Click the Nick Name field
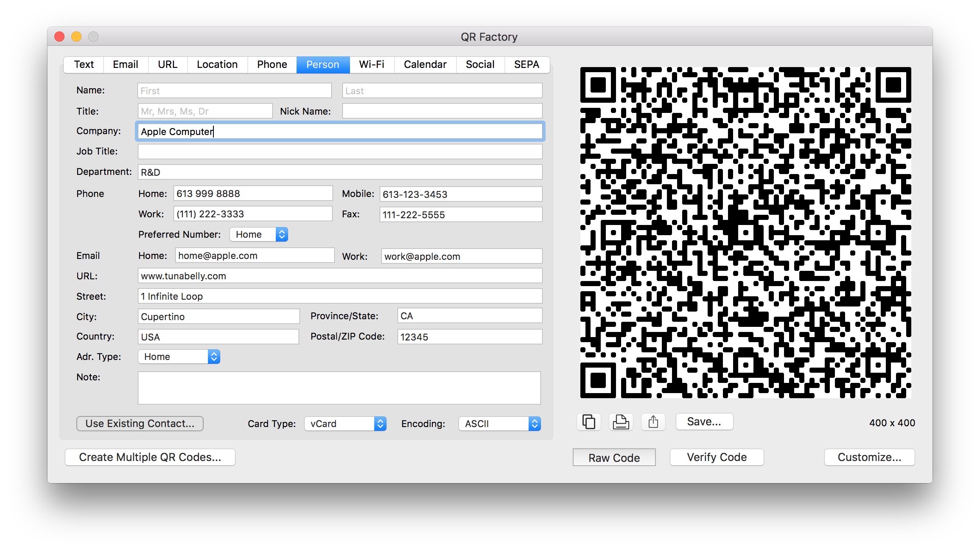980x551 pixels. pos(442,111)
